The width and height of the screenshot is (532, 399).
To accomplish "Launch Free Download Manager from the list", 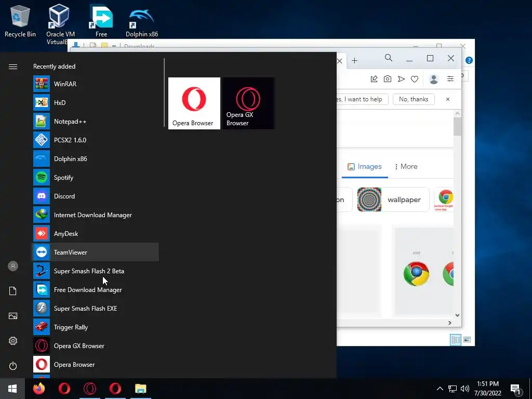I will (96, 289).
